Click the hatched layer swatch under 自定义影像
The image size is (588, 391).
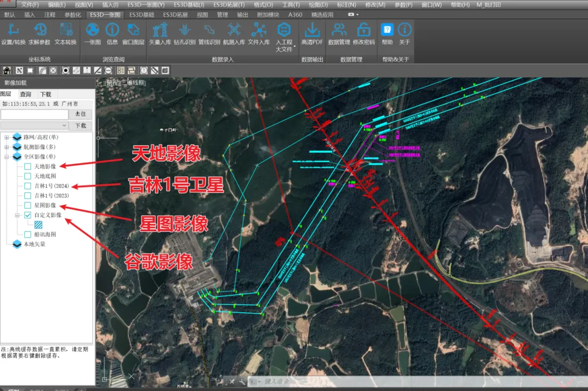point(38,225)
